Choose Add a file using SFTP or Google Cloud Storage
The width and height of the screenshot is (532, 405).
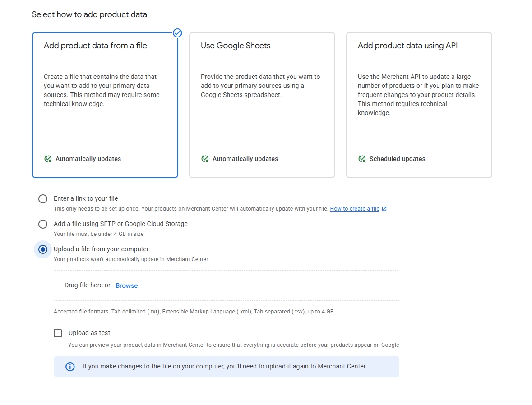(x=43, y=224)
